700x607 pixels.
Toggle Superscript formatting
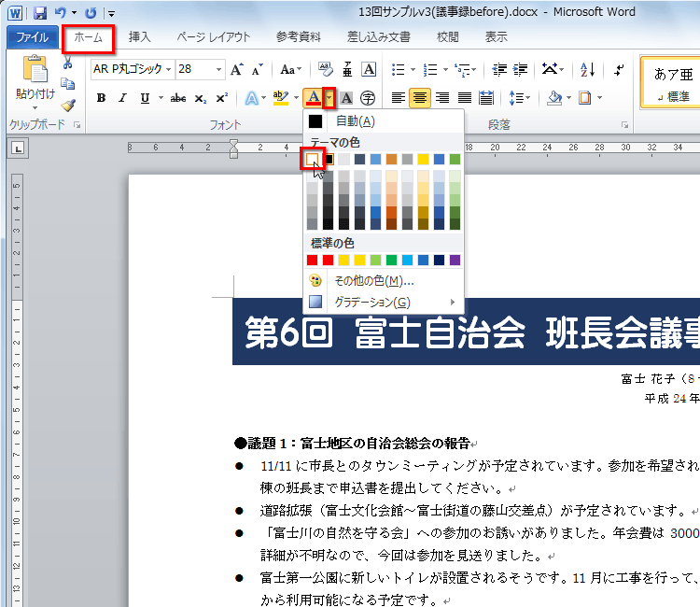pyautogui.click(x=222, y=98)
